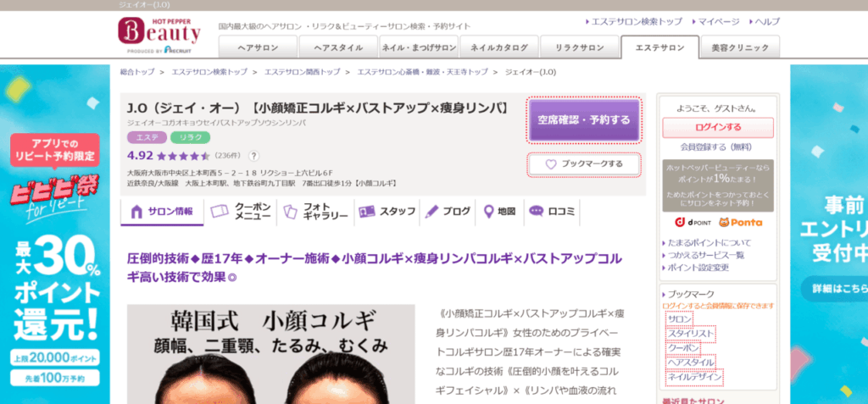Switch to ヘアサロン navigation tab
The height and width of the screenshot is (404, 868).
point(258,47)
